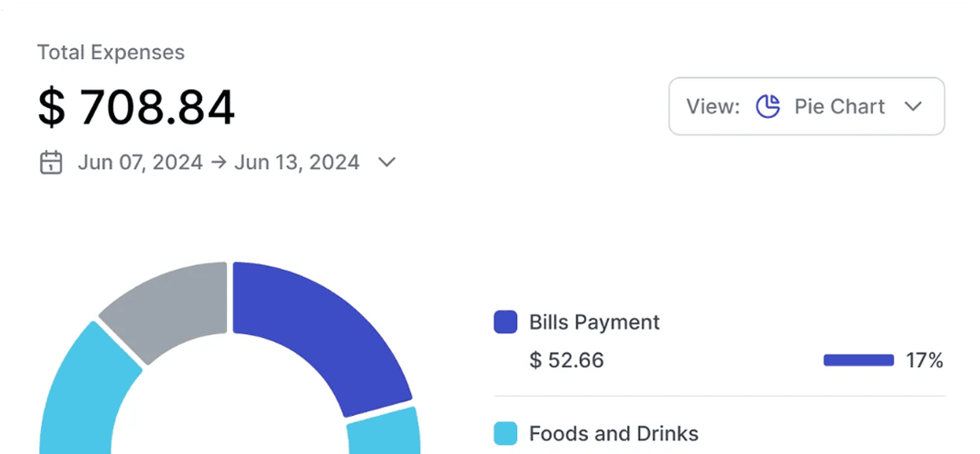This screenshot has height=454, width=980.
Task: Click the Foods and Drinks light blue swatch
Action: click(x=505, y=433)
